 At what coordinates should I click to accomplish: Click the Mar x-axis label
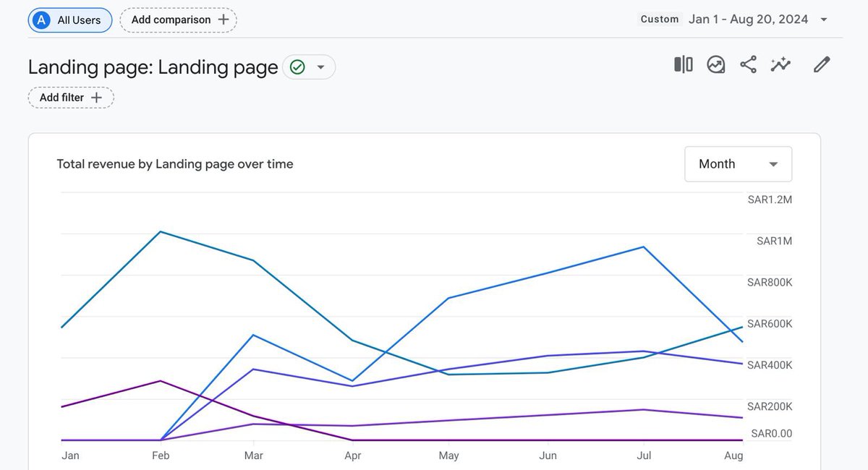tap(254, 456)
